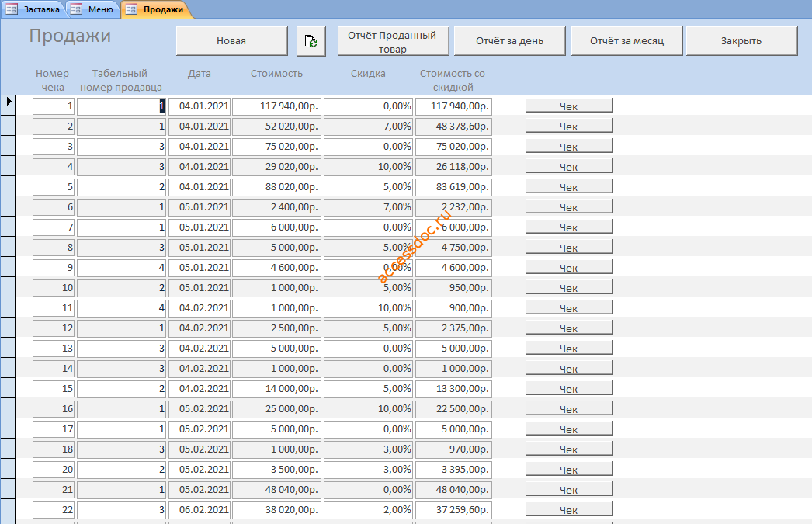The width and height of the screenshot is (812, 524).
Task: Click the Заставка tab form icon
Action: click(x=12, y=9)
